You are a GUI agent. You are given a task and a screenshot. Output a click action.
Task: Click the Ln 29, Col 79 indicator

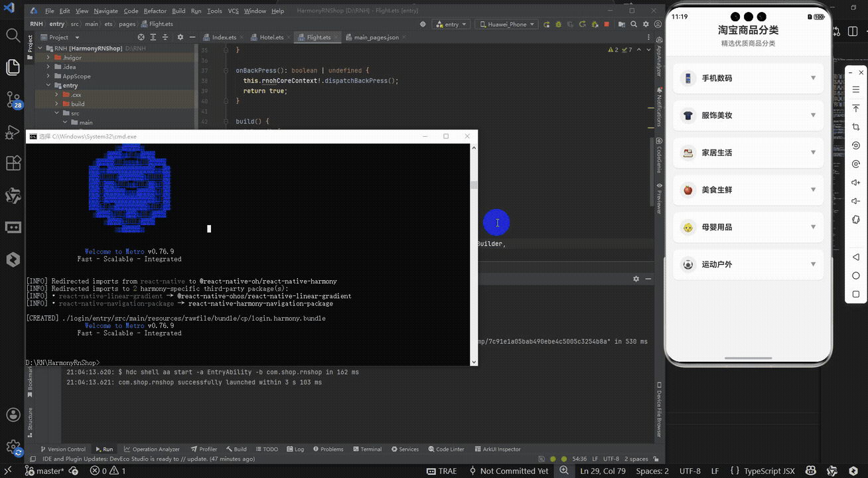click(x=603, y=471)
